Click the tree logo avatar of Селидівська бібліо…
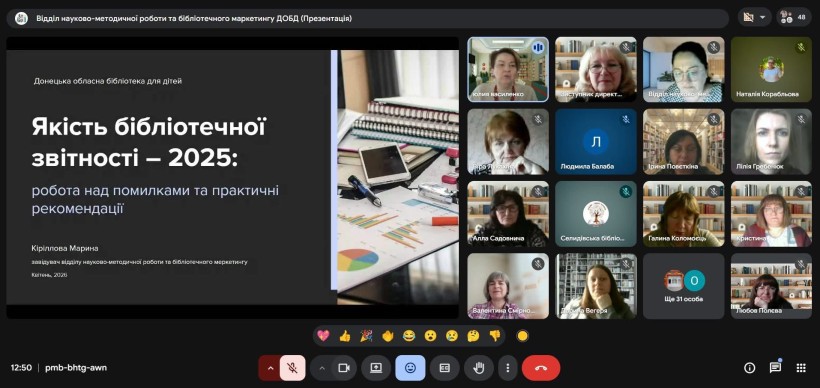Screen dimensions: 820x388 (x=596, y=213)
